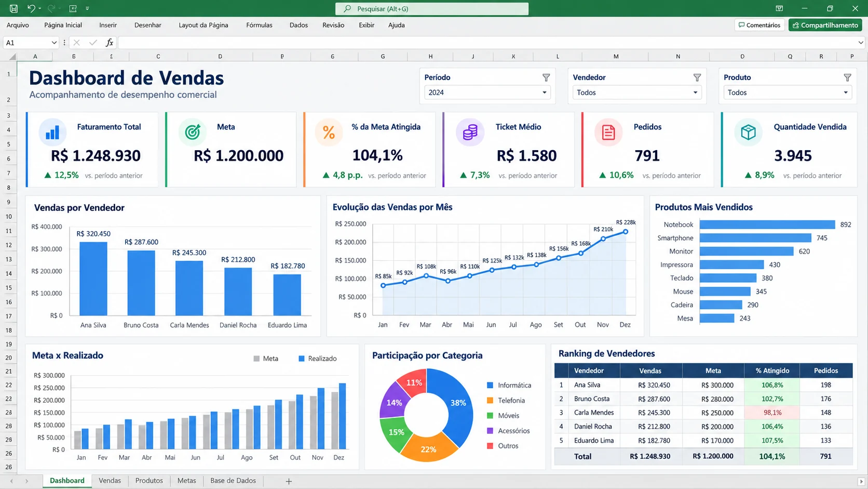The height and width of the screenshot is (489, 868).
Task: Click the Pesquisar search box
Action: [432, 8]
